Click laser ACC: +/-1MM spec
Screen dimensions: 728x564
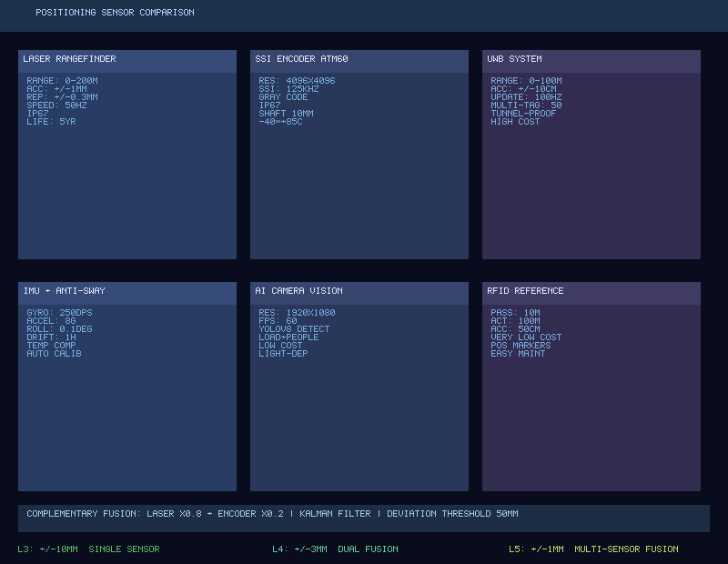tap(56, 88)
